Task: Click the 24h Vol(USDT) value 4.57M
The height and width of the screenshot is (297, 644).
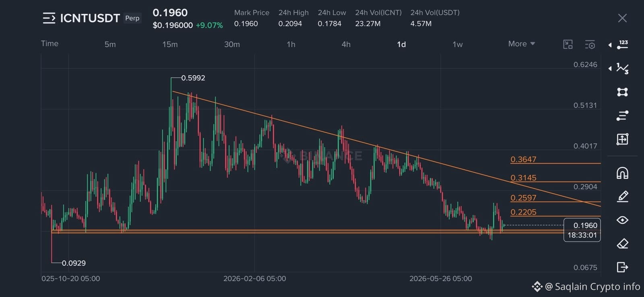Action: pyautogui.click(x=421, y=24)
